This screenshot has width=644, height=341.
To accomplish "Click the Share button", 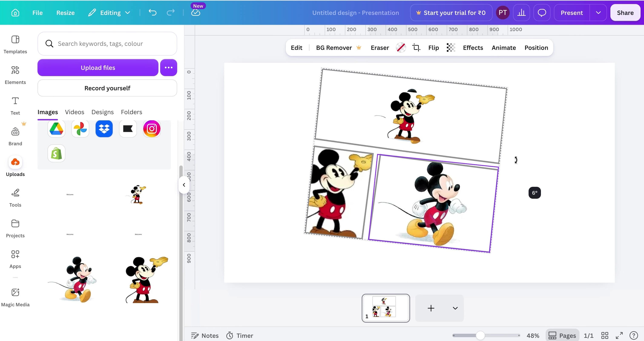I will [625, 13].
